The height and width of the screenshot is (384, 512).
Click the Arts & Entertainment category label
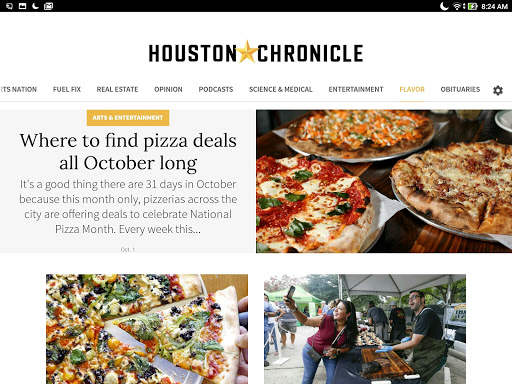pyautogui.click(x=128, y=118)
